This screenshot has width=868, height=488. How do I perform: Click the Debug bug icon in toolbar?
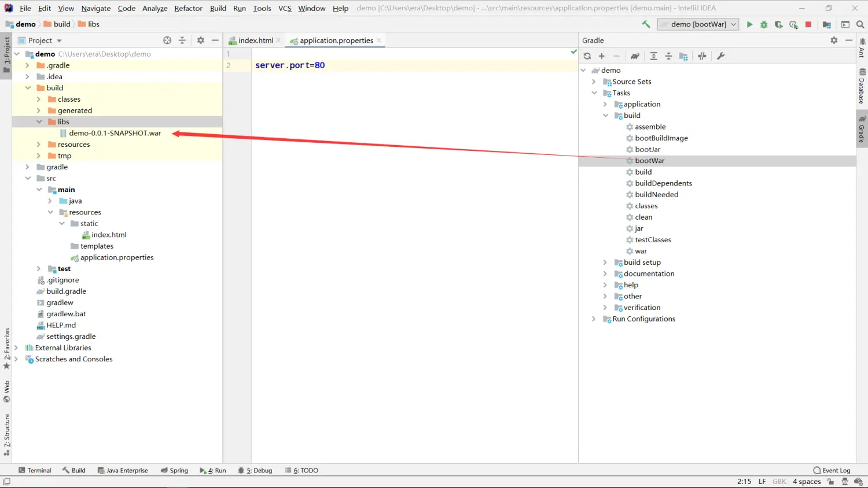click(764, 24)
